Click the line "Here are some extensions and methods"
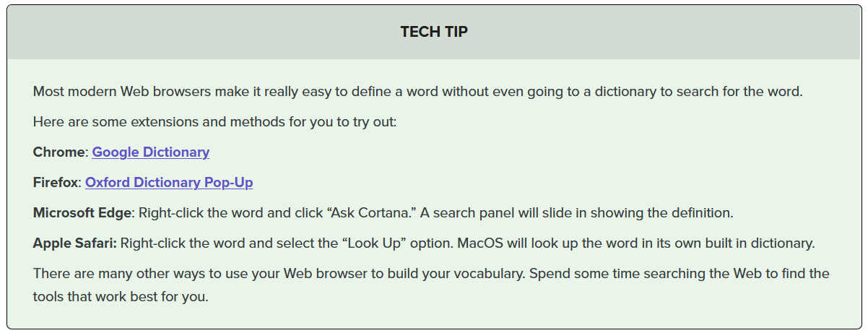868x333 pixels. click(x=214, y=122)
